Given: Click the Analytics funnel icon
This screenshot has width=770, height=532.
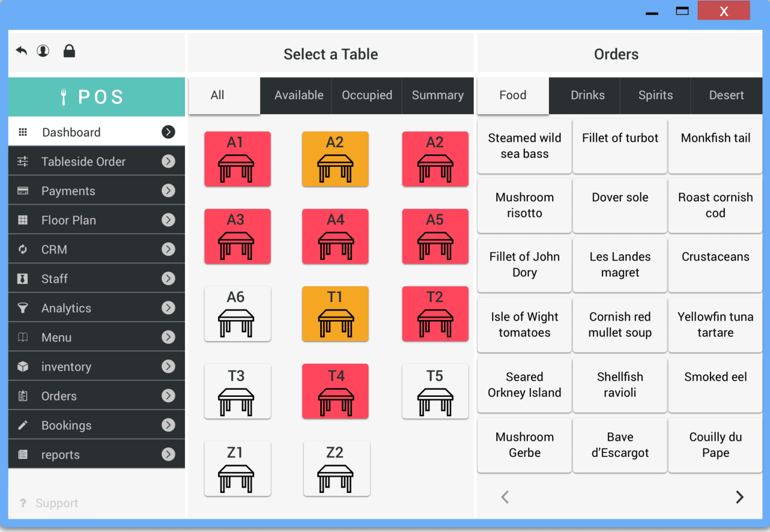Looking at the screenshot, I should point(23,308).
